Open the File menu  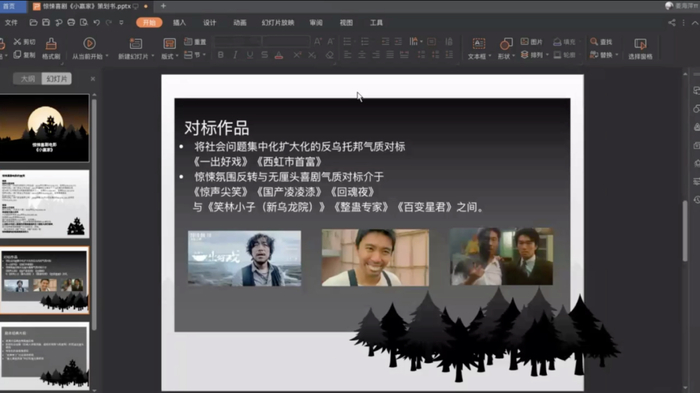tap(11, 23)
